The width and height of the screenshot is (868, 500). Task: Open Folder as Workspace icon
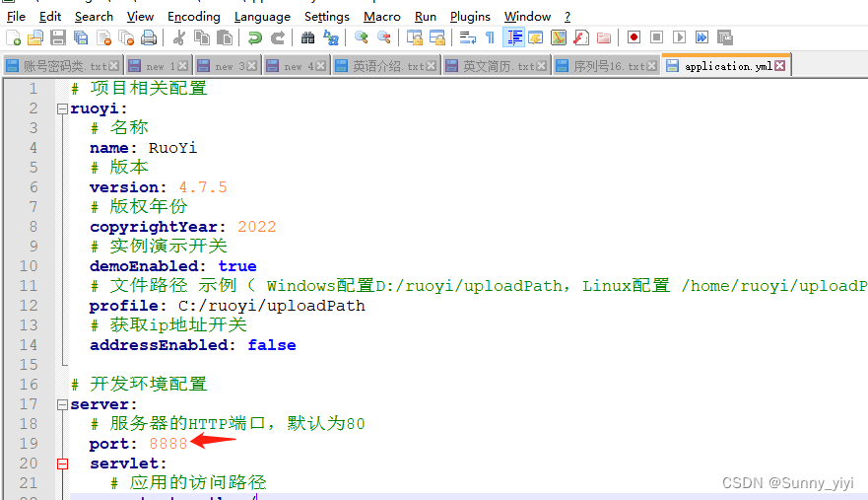(x=604, y=37)
